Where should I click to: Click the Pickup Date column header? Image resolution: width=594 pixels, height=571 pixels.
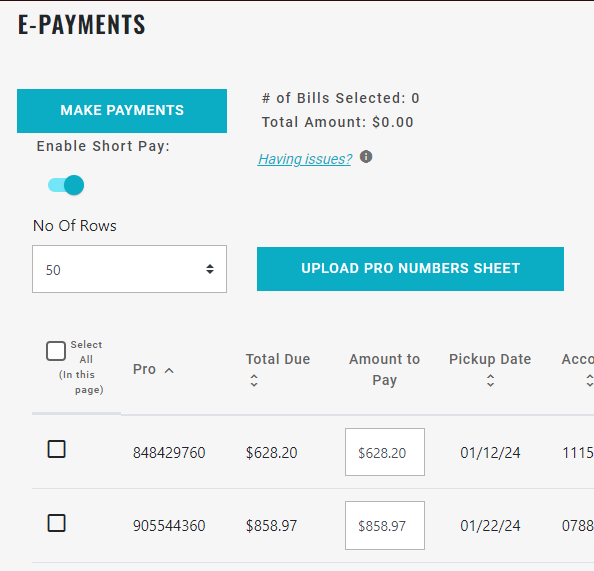pos(490,359)
